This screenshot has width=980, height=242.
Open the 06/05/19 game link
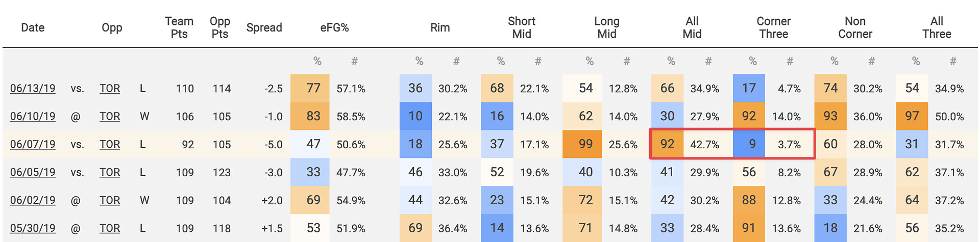33,173
